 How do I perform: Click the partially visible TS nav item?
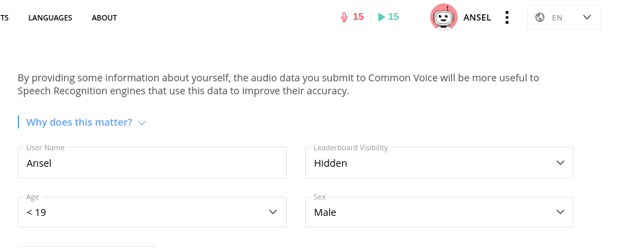(4, 18)
